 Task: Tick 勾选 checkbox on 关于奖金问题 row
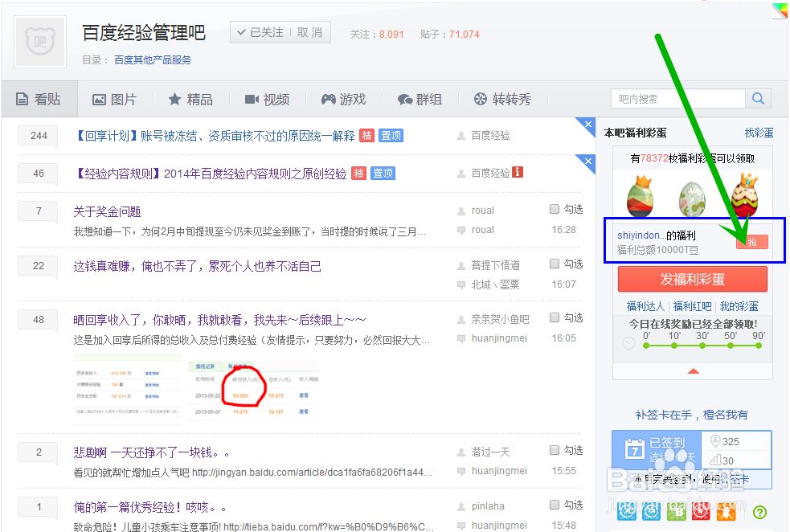[555, 209]
